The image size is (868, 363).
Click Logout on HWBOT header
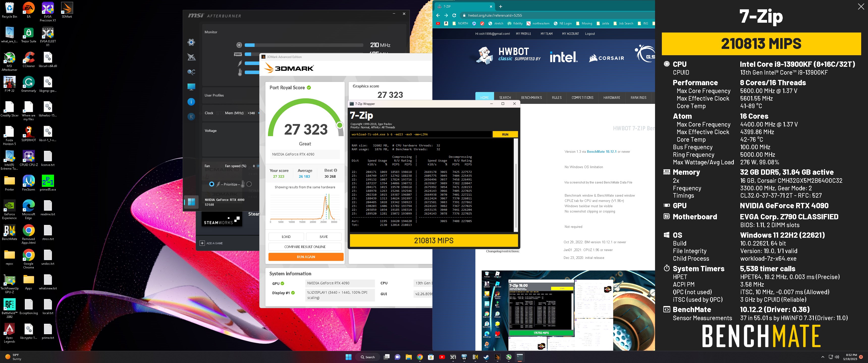590,34
